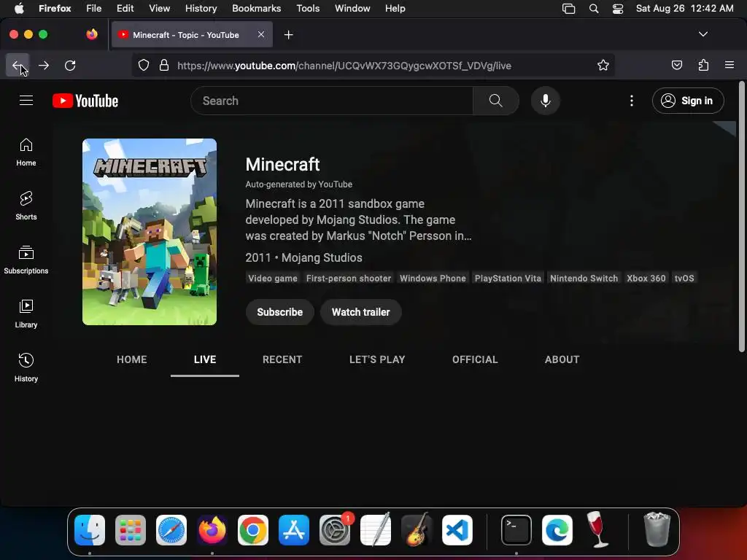
Task: Open History in the sidebar
Action: pos(26,367)
